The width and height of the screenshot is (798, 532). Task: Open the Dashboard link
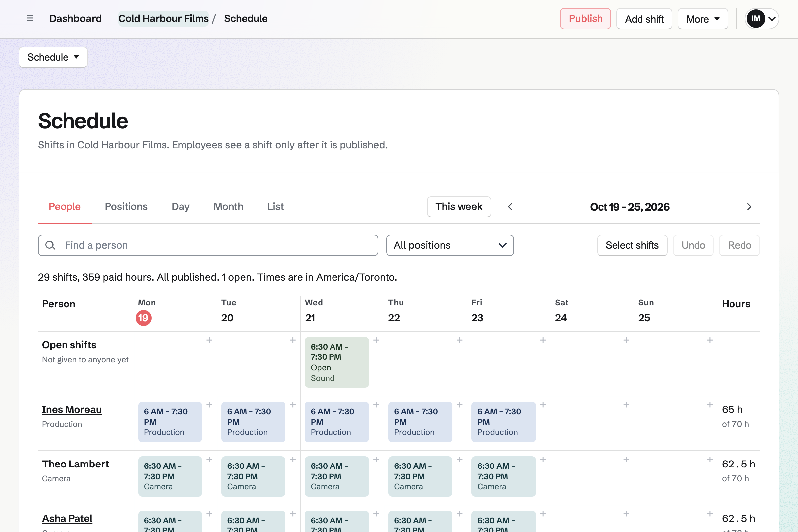(x=75, y=18)
